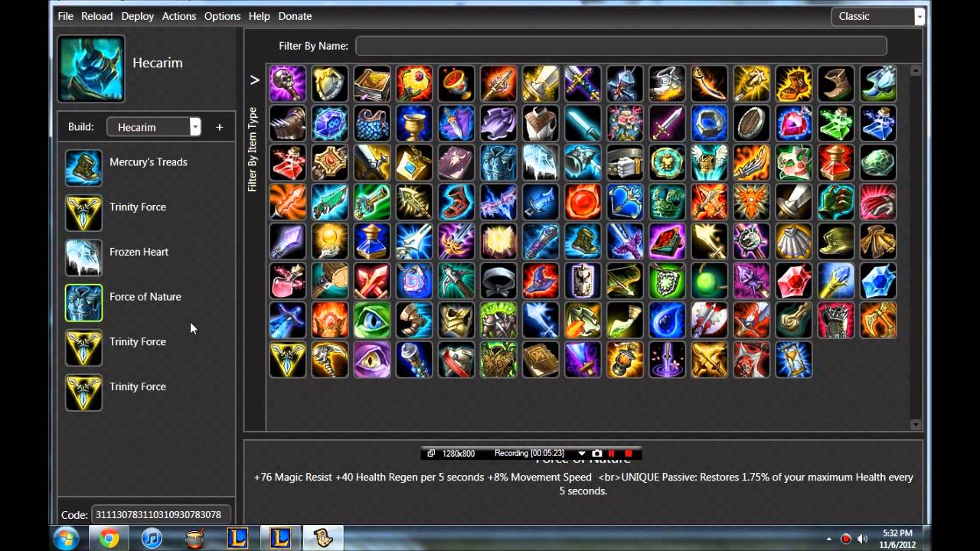Pick the green elixir flask item
The image size is (980, 551).
tap(835, 123)
